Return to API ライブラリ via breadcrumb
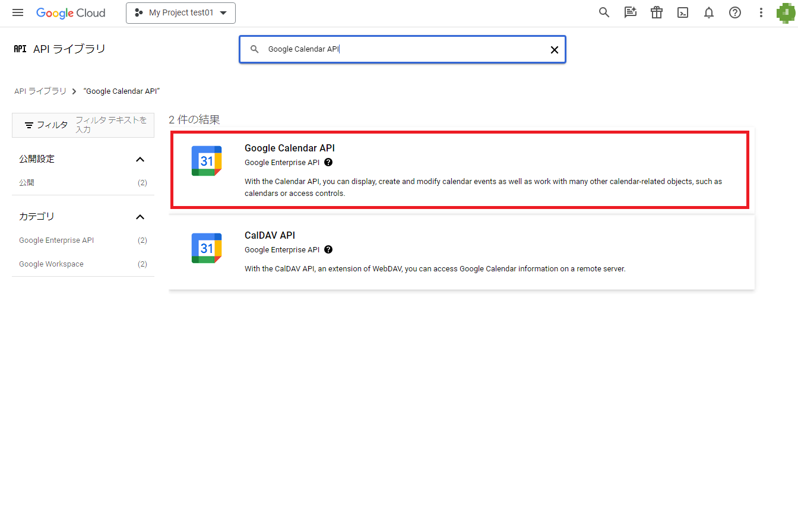 coord(40,91)
